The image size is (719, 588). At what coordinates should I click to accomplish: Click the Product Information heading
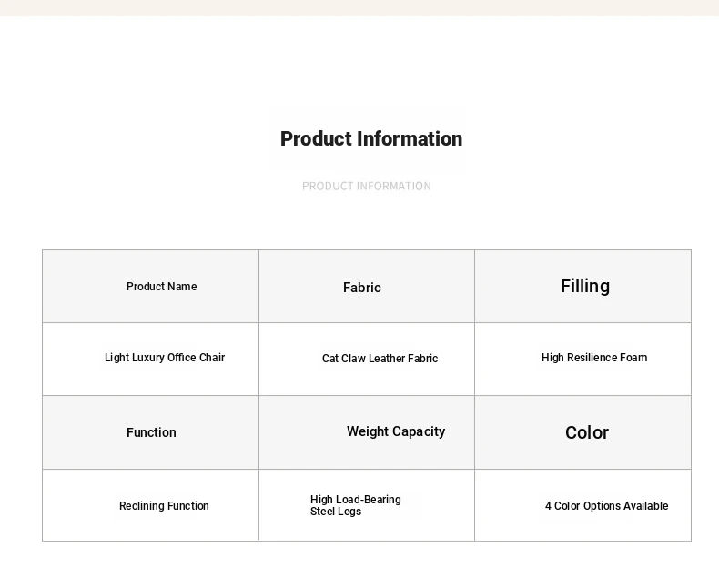click(x=371, y=139)
